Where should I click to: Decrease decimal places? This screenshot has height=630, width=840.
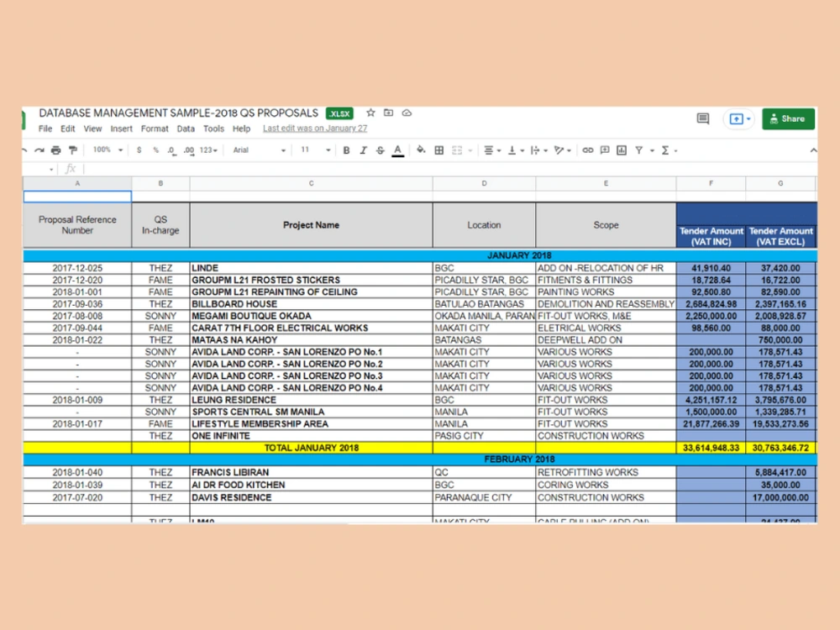pyautogui.click(x=171, y=150)
